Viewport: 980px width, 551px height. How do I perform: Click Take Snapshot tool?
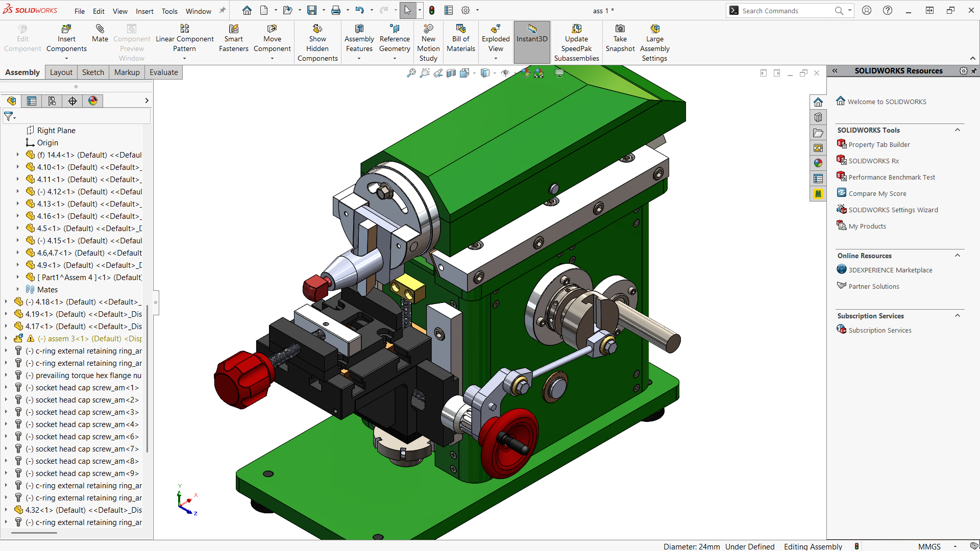pyautogui.click(x=620, y=38)
